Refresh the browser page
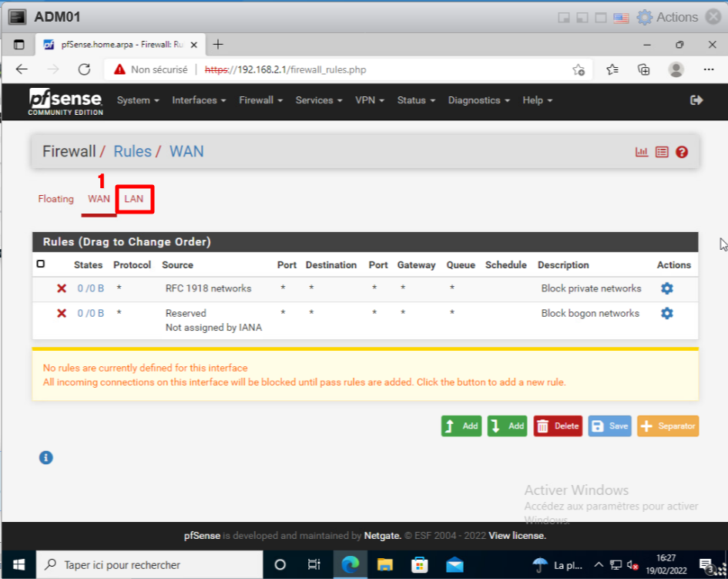Viewport: 728px width, 579px height. tap(85, 69)
